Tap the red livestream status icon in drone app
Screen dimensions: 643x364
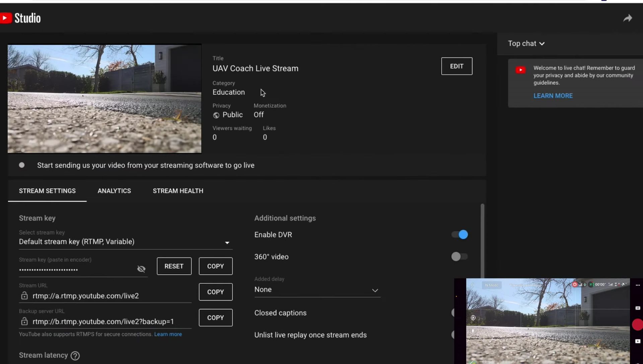click(575, 284)
